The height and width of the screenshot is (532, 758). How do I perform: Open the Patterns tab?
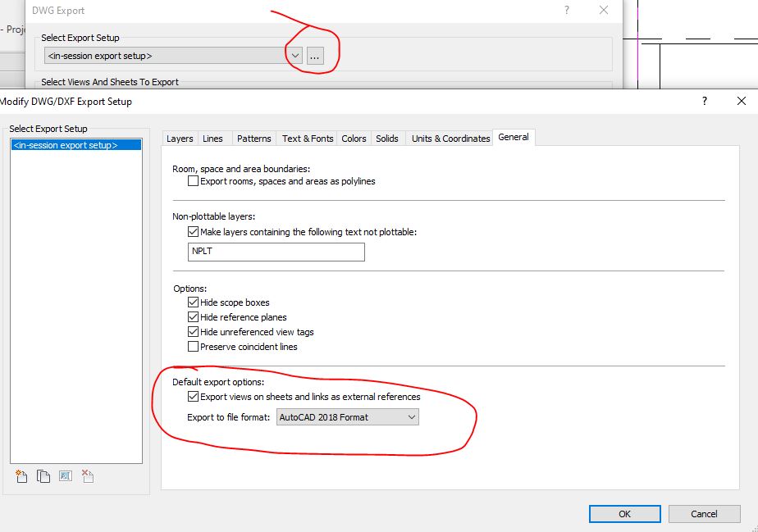[x=253, y=139]
